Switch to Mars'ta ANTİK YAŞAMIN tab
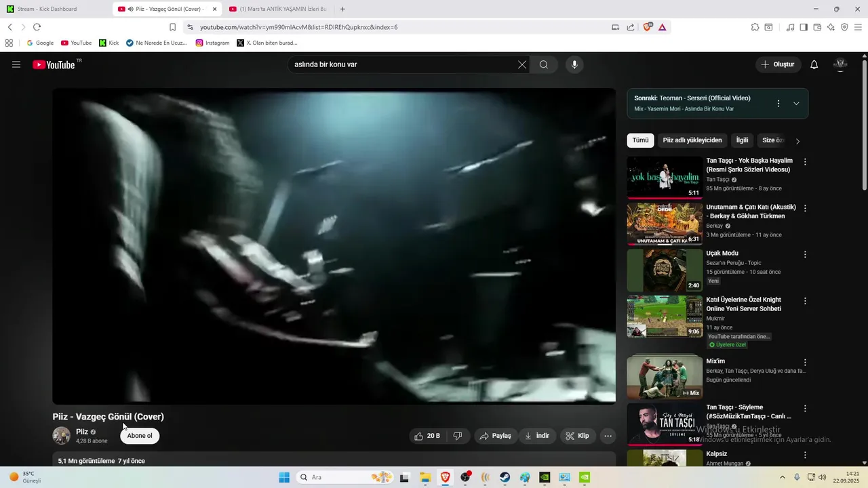 [278, 9]
